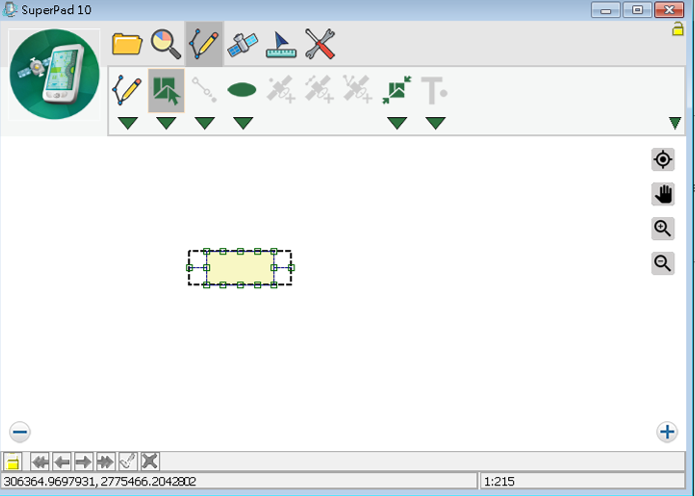Click the locate-position crosshair button
Screen dimensions: 695x496
point(663,160)
